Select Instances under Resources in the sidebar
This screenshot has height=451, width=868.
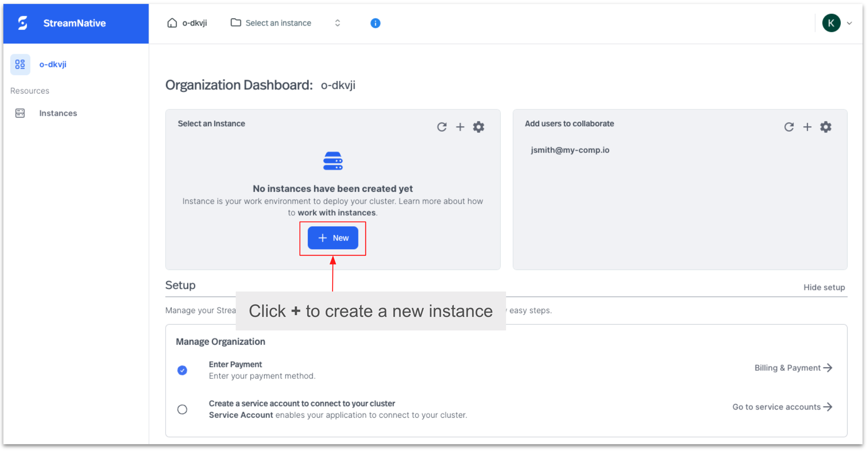coord(58,113)
